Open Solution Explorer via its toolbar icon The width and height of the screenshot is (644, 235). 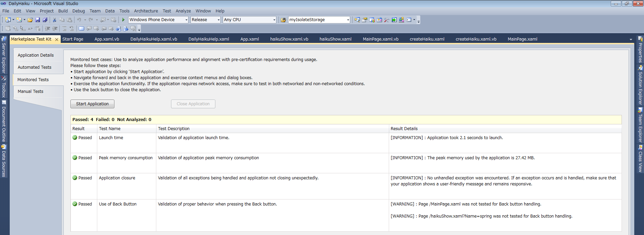point(357,20)
